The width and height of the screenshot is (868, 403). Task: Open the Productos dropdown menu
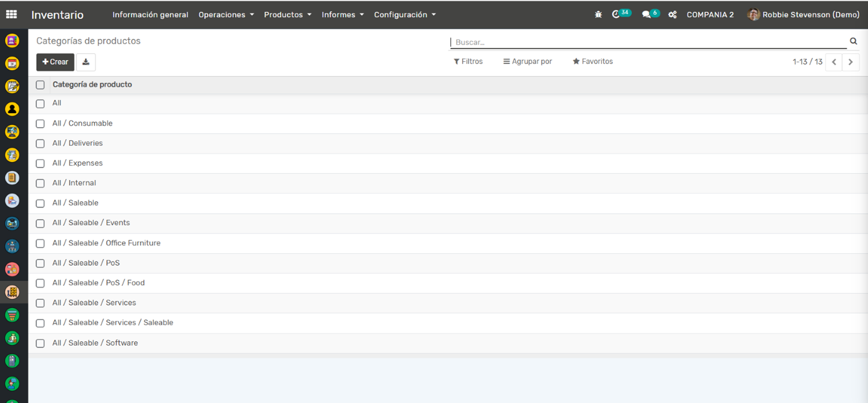(x=287, y=15)
